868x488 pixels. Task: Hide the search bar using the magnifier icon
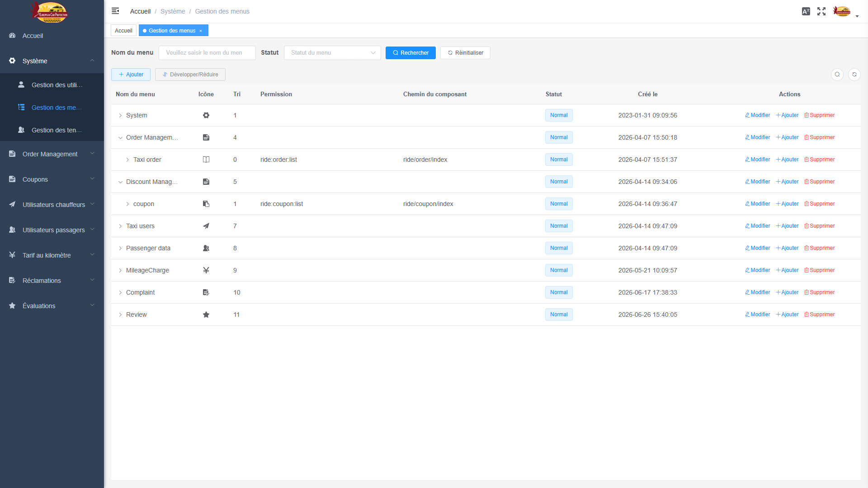(837, 75)
